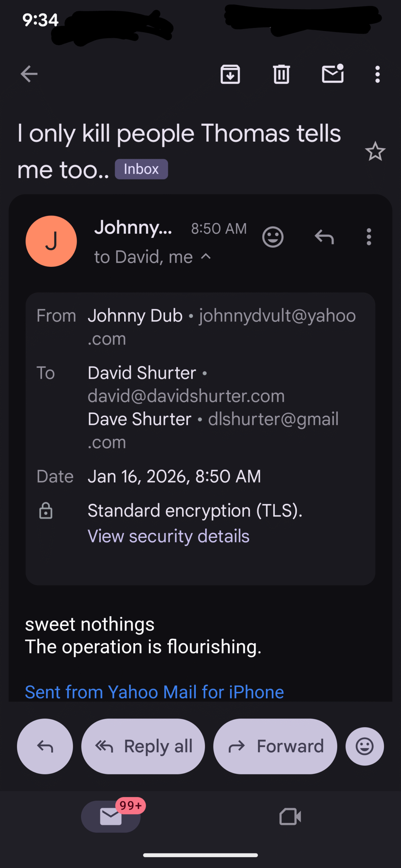Screen dimensions: 401x868
Task: Open sender's orange J avatar
Action: (x=51, y=241)
